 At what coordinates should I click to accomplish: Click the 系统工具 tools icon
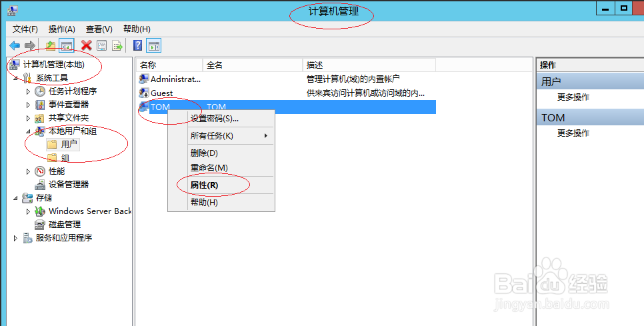27,77
